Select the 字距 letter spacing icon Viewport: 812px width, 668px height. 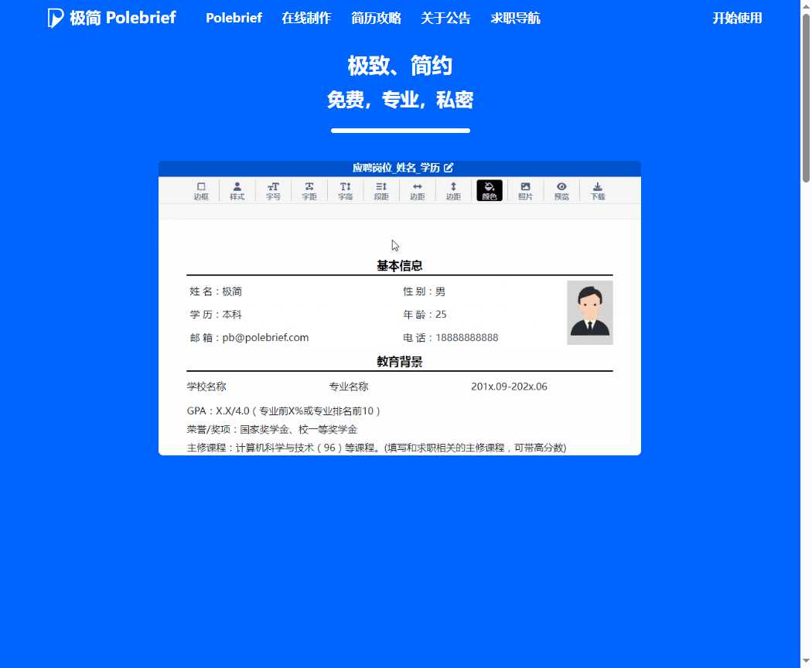pyautogui.click(x=309, y=190)
